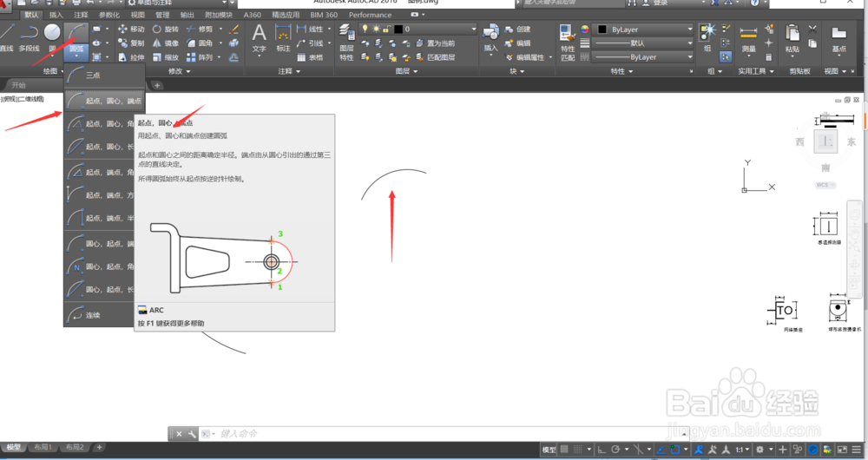Open the lineweight dropdown showing 默认
This screenshot has height=460, width=868.
642,43
